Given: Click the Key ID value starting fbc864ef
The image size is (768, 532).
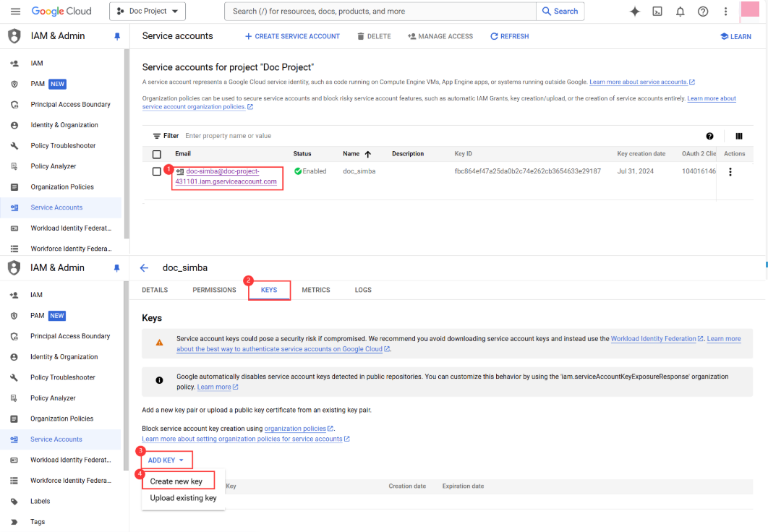Looking at the screenshot, I should pos(527,171).
